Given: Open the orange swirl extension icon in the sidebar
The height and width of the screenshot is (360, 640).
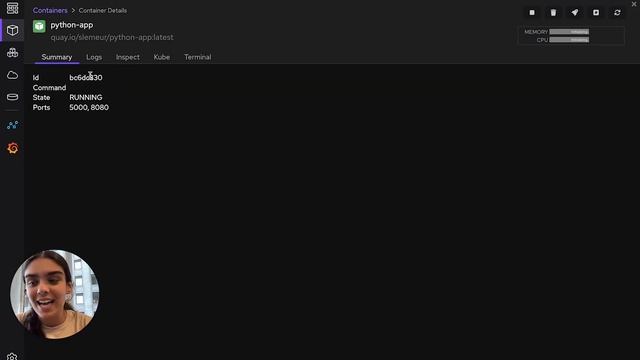Looking at the screenshot, I should pyautogui.click(x=13, y=148).
